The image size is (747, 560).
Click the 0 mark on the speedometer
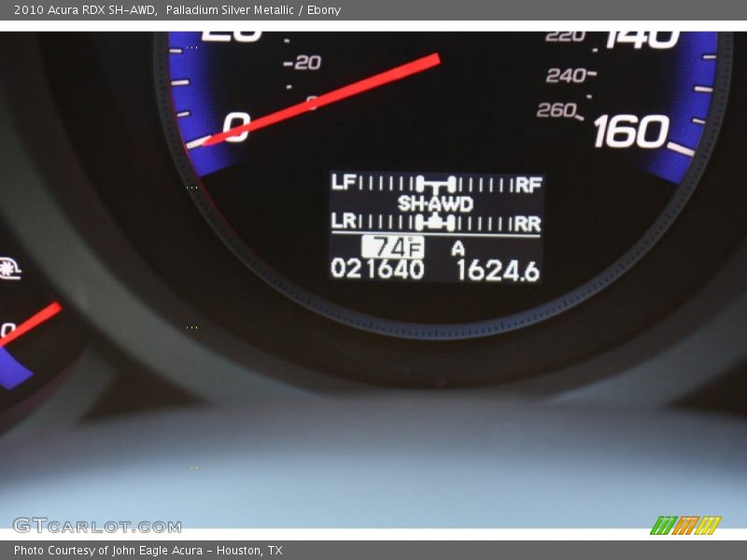pyautogui.click(x=236, y=127)
